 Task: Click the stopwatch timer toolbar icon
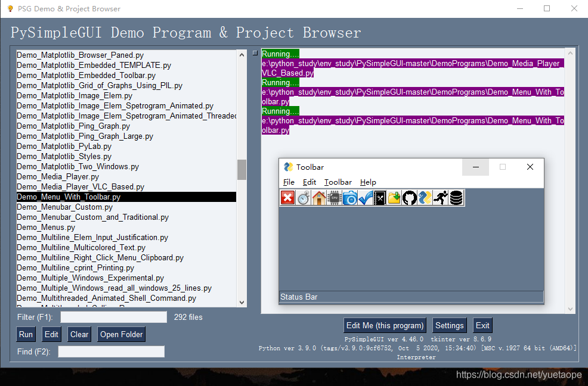coord(304,198)
